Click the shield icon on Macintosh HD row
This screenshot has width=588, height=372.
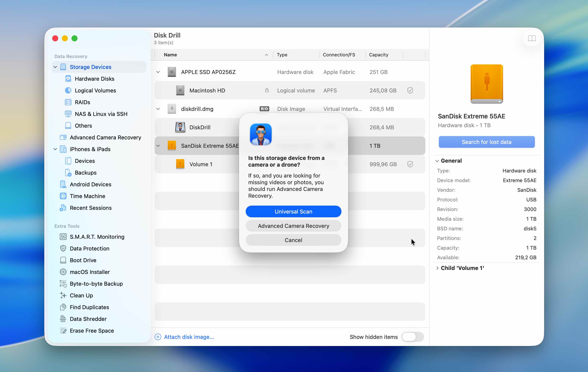pyautogui.click(x=410, y=91)
